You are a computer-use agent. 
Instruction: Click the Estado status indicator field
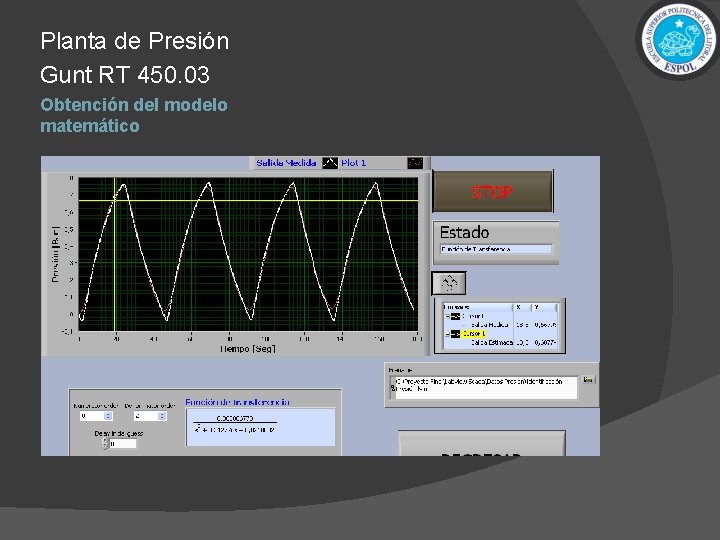coord(495,249)
